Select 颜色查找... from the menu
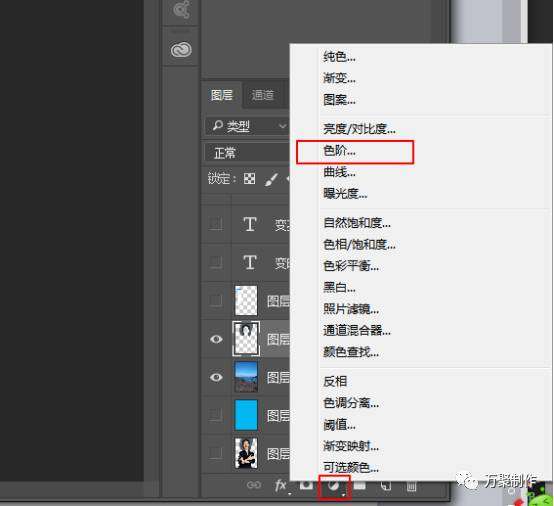 351,352
